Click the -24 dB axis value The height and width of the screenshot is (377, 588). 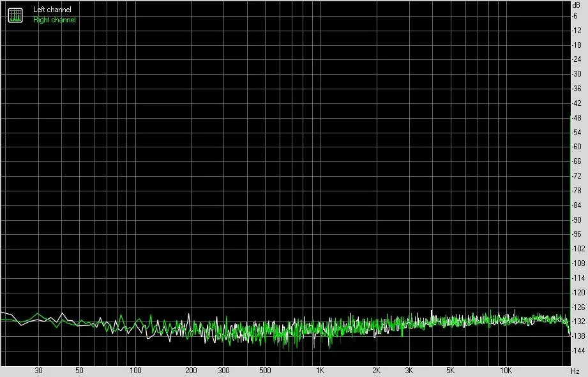coord(577,59)
